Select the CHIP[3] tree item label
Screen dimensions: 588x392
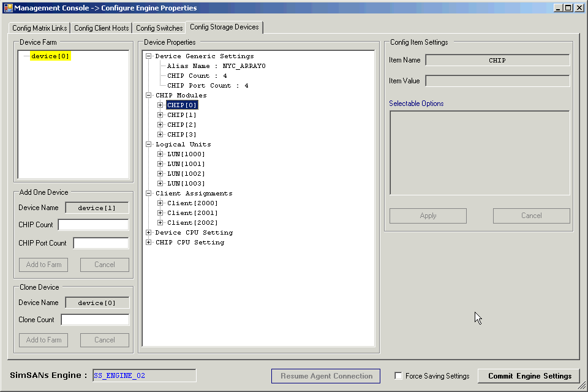[x=182, y=134]
